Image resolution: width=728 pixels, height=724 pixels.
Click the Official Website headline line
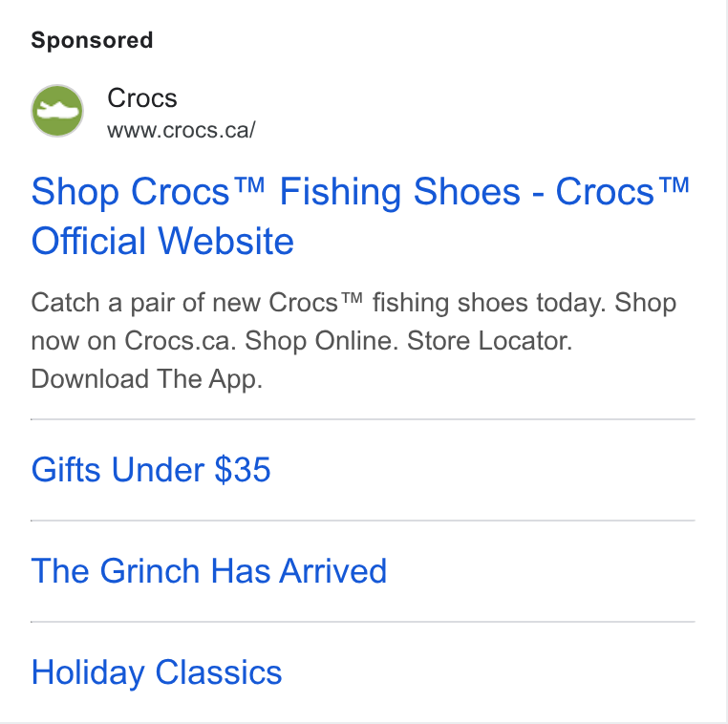coord(162,241)
